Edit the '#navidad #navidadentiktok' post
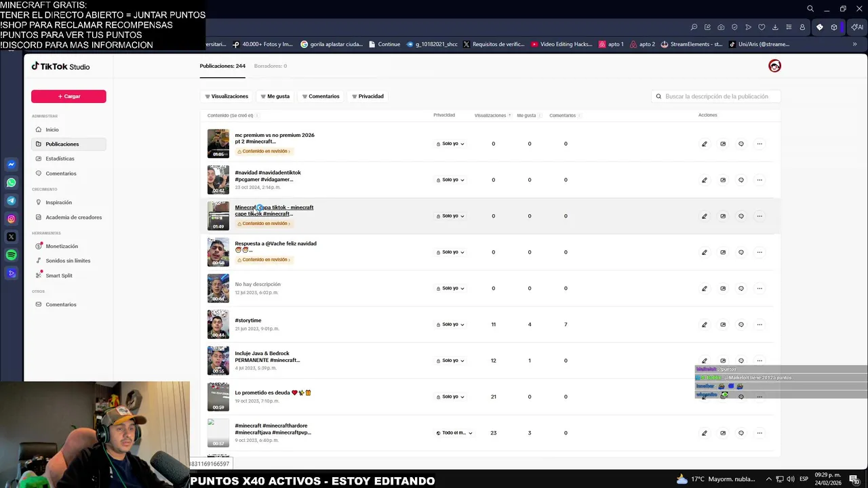This screenshot has height=488, width=868. click(704, 180)
